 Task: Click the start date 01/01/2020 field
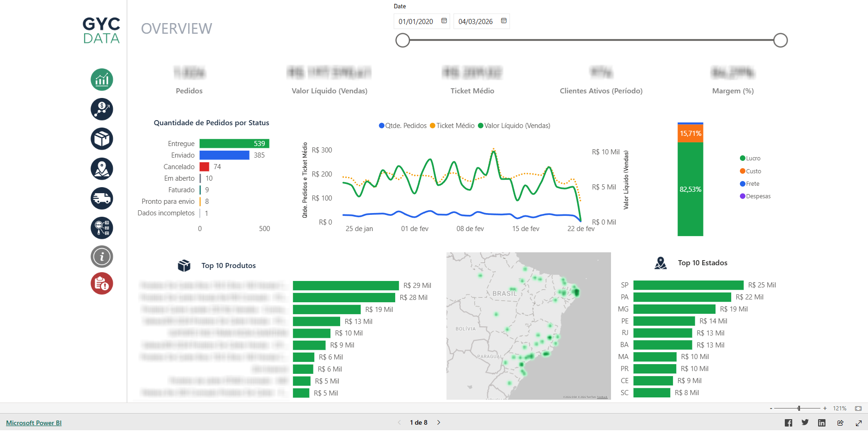click(x=416, y=22)
